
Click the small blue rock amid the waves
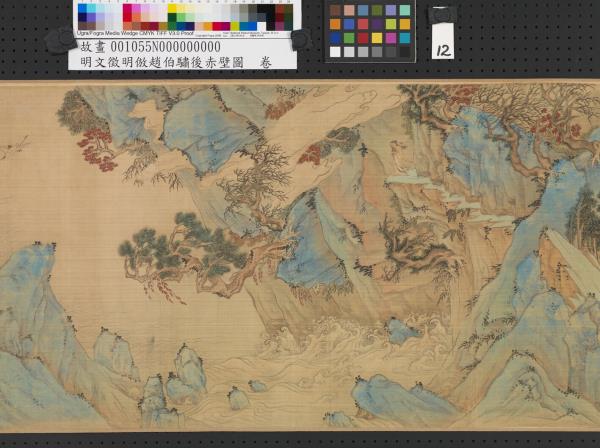400,330
